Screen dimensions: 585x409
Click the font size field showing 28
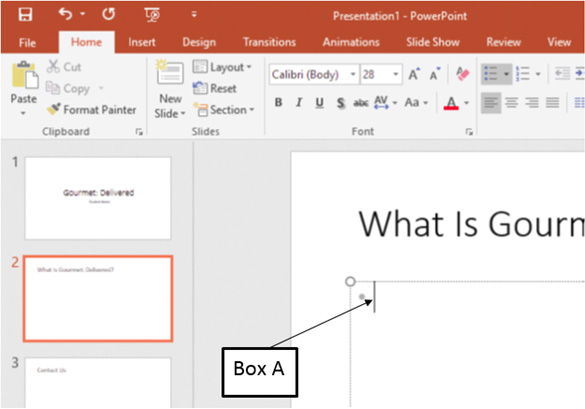(376, 75)
